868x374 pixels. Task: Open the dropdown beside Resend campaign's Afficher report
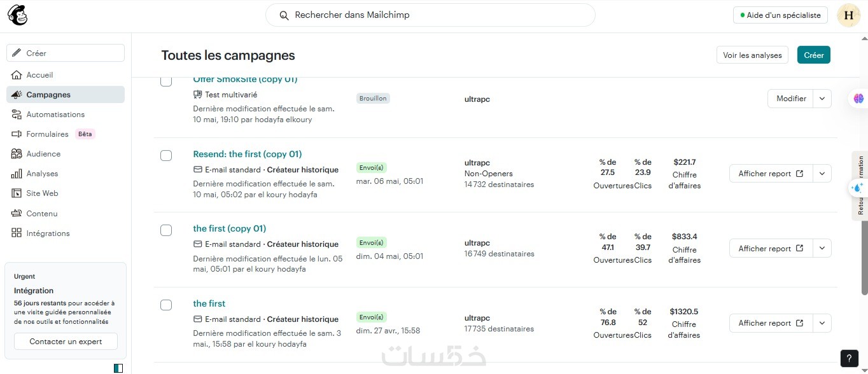[x=822, y=174]
